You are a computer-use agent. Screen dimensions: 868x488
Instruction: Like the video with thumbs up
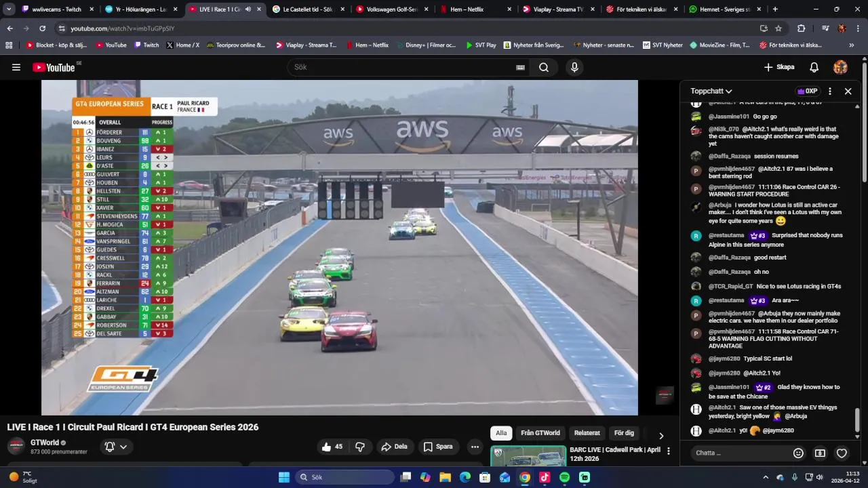coord(332,447)
